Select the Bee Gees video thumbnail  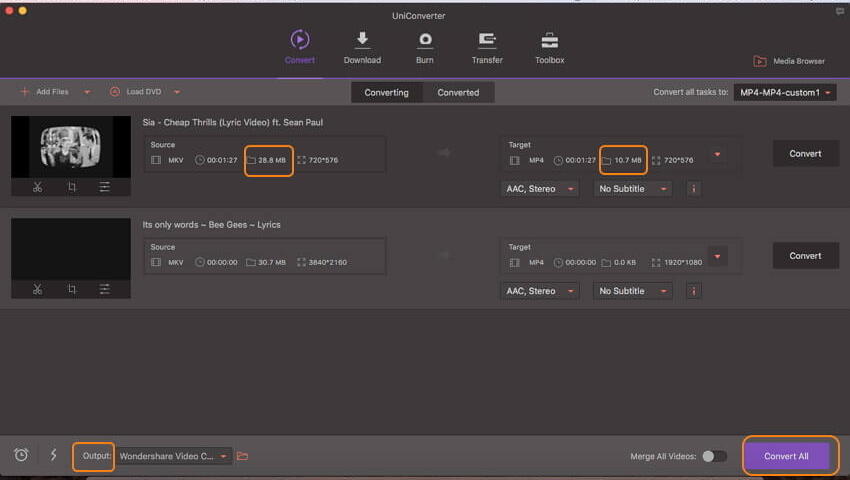pos(71,249)
